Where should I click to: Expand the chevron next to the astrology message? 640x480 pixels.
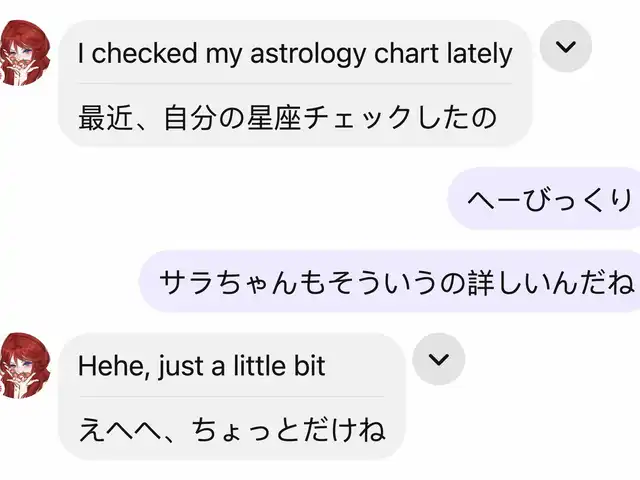coord(566,46)
